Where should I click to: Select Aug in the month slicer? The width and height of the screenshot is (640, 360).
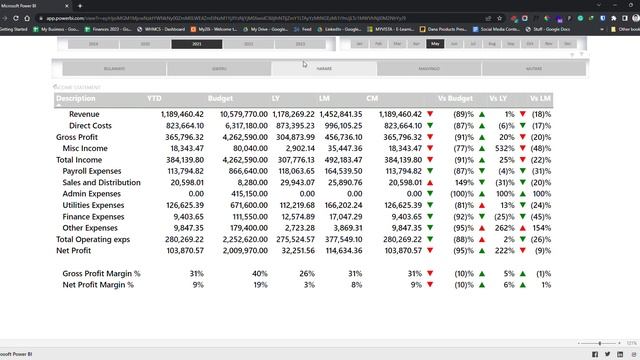click(492, 44)
